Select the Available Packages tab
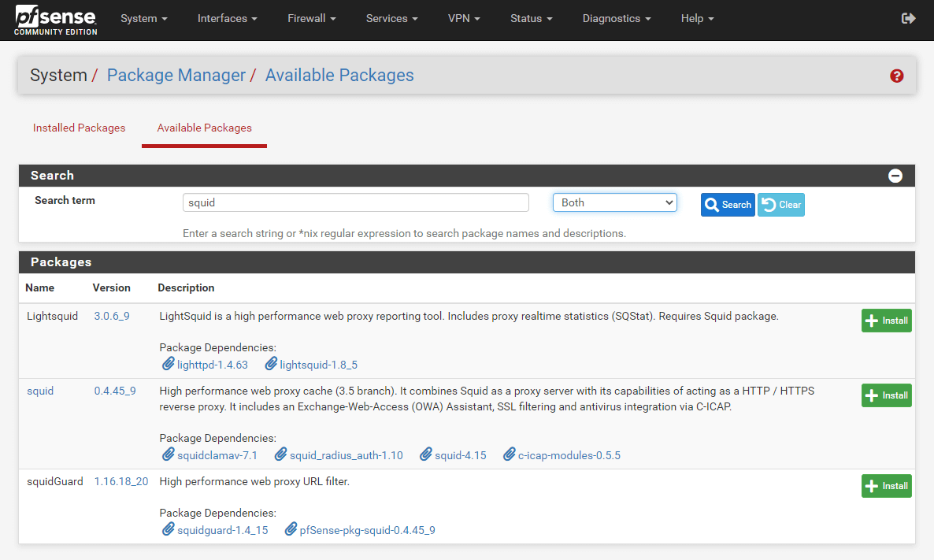 (x=204, y=128)
